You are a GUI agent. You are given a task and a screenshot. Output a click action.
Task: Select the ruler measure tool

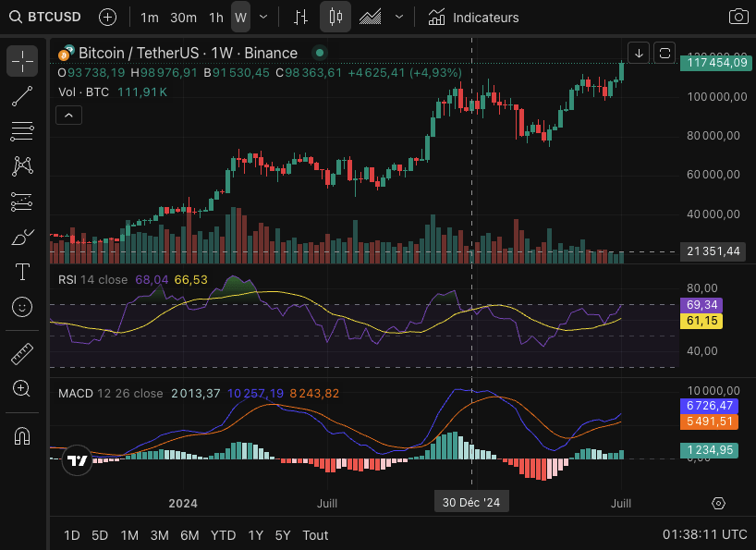pyautogui.click(x=22, y=354)
